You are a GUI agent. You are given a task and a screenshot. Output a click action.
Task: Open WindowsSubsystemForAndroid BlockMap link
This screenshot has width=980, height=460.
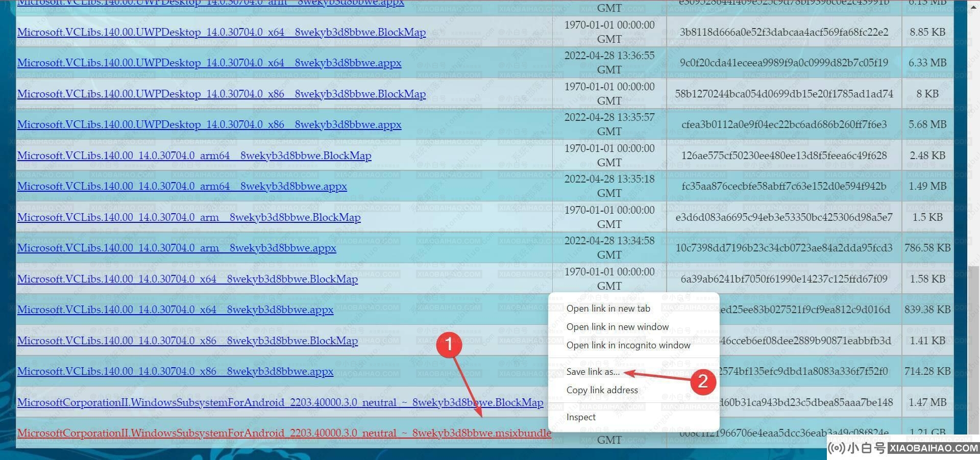[280, 402]
